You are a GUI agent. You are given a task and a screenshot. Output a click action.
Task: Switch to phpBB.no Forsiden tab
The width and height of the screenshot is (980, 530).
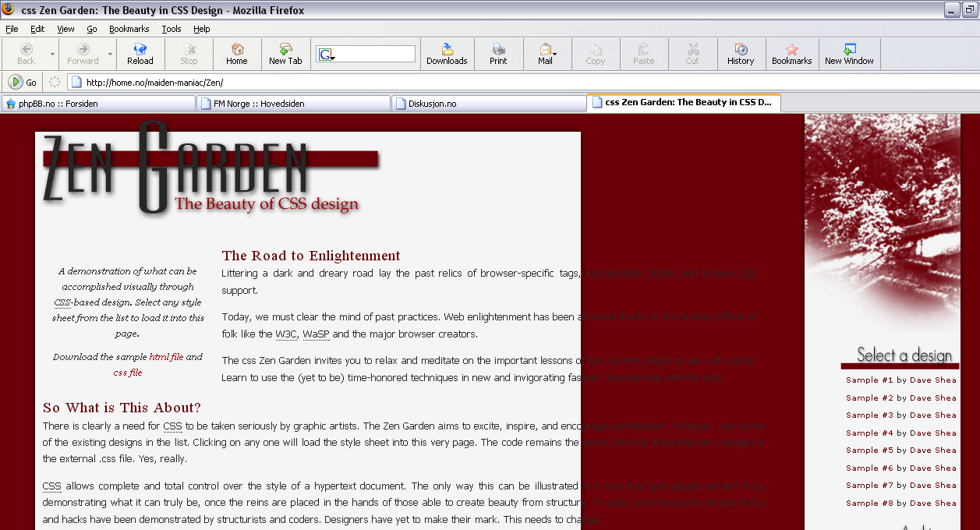click(x=97, y=103)
